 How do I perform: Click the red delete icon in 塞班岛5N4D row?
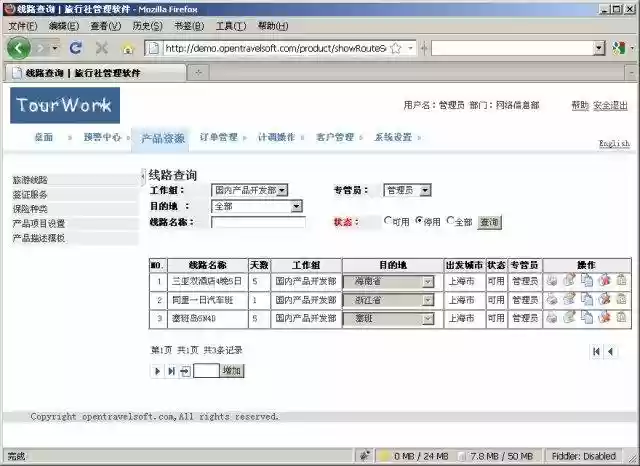(x=604, y=317)
